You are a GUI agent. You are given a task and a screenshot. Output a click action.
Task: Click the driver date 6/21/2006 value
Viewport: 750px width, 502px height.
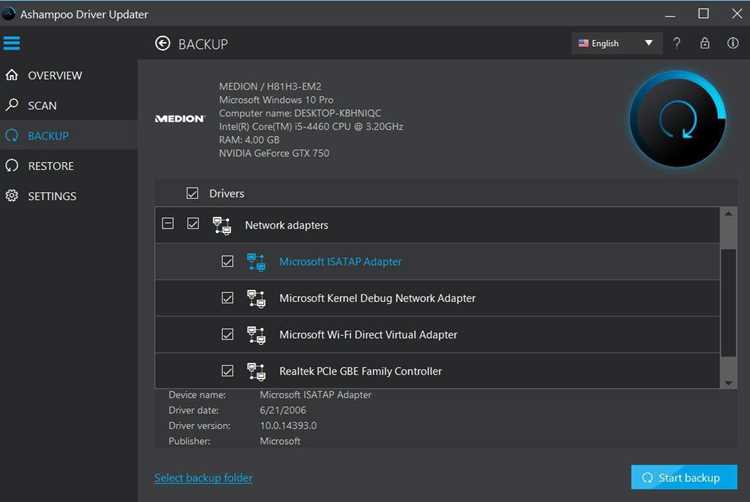(283, 410)
